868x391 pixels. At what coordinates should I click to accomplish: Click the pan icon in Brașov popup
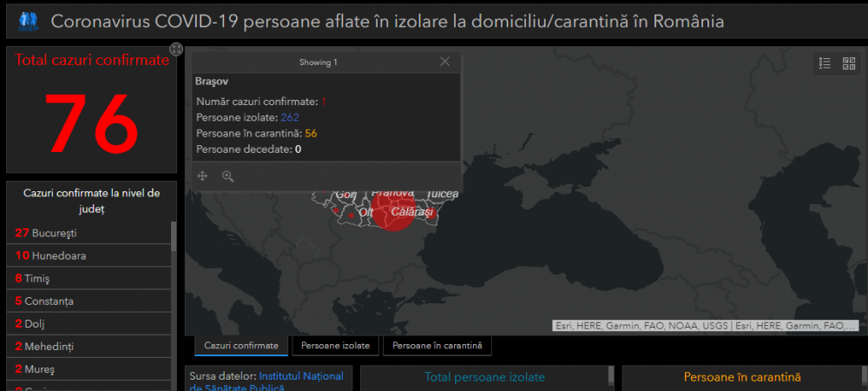click(x=202, y=176)
